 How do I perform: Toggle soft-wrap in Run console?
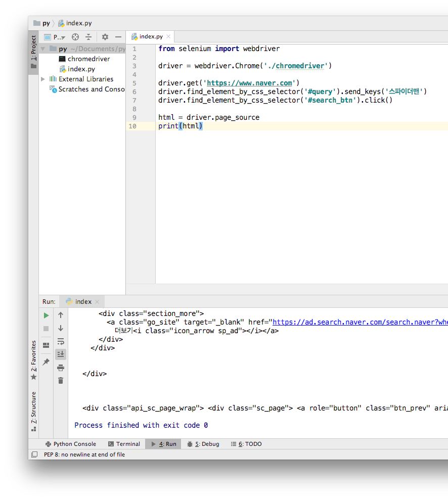click(61, 341)
